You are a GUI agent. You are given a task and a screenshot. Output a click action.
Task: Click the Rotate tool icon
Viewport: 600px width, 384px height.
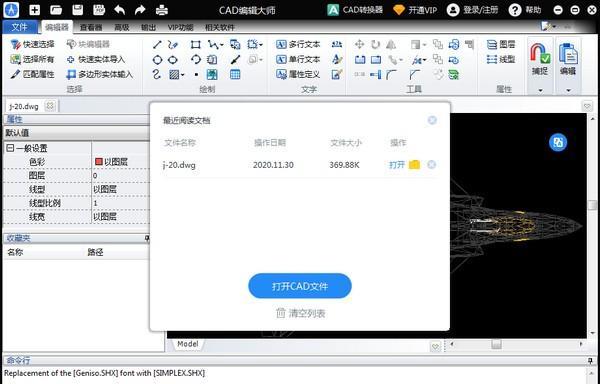375,45
